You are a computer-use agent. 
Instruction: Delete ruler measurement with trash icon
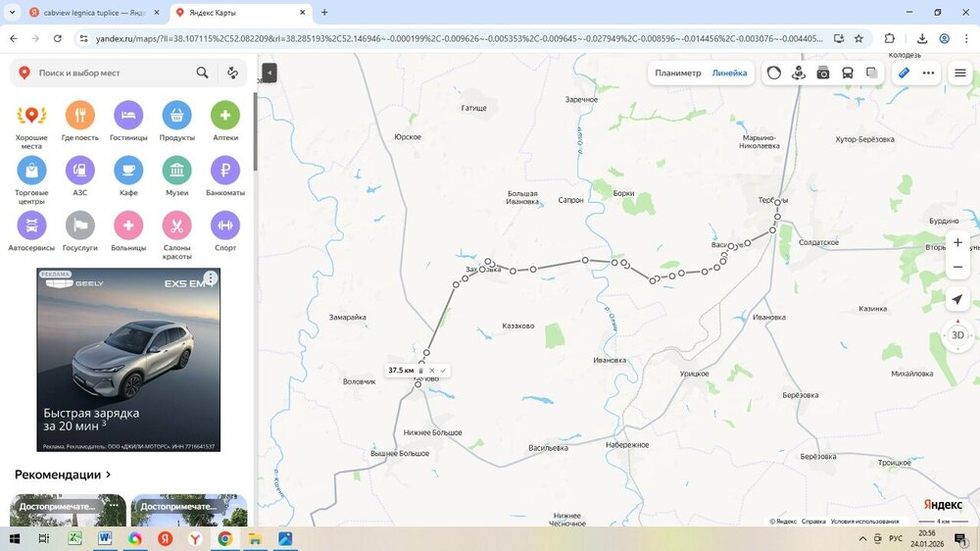(421, 371)
